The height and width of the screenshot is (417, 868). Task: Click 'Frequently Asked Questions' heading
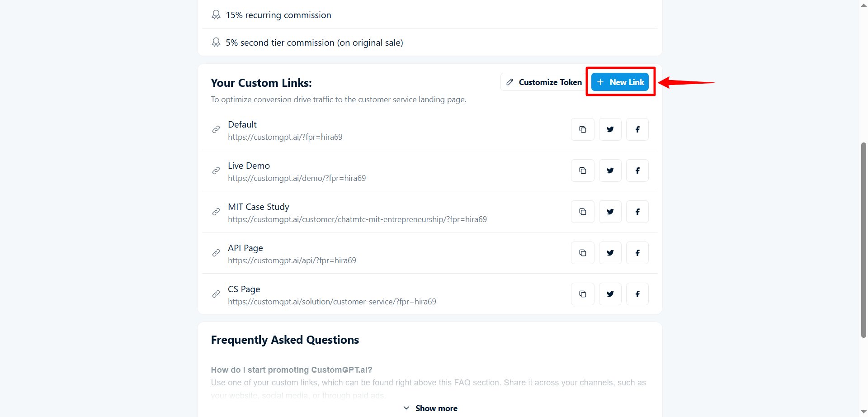click(285, 340)
